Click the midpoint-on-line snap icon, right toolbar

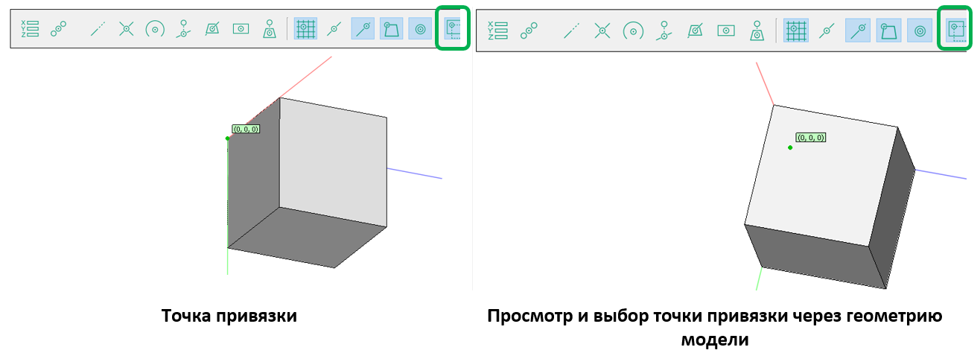[826, 31]
